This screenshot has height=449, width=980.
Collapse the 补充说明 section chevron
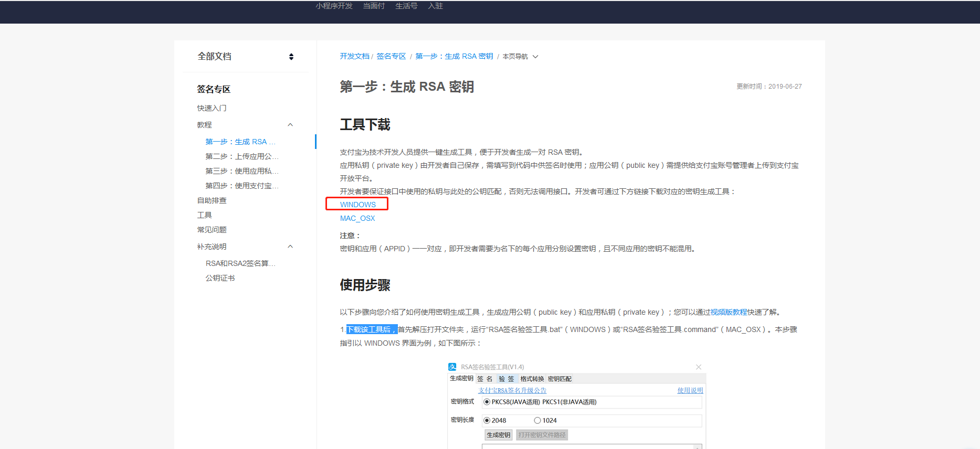tap(290, 247)
